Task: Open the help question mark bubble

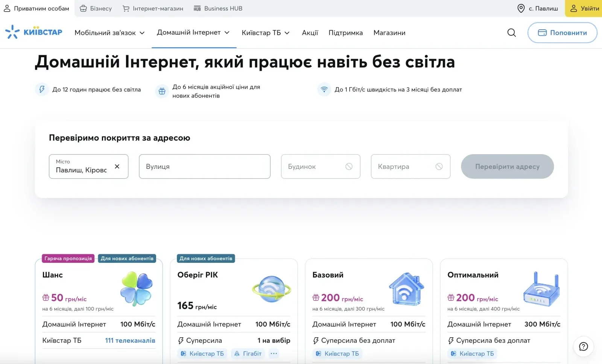Action: 584,346
